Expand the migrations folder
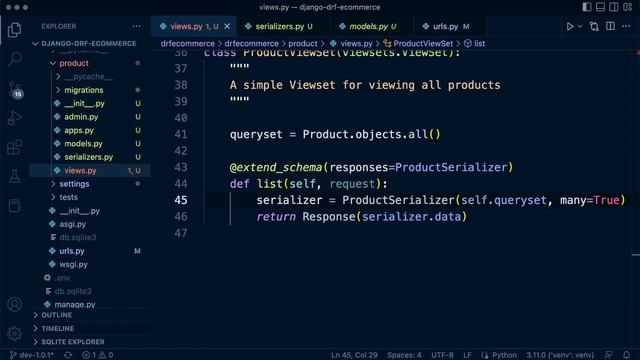Image resolution: width=640 pixels, height=360 pixels. tap(84, 90)
